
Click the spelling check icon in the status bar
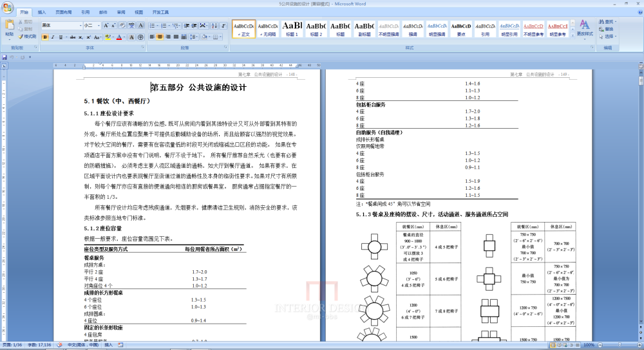59,345
